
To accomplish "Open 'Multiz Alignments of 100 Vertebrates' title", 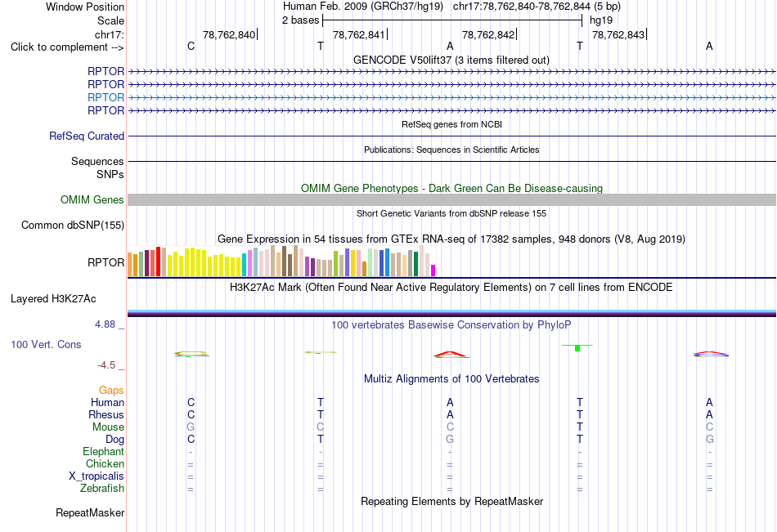I will [x=451, y=379].
